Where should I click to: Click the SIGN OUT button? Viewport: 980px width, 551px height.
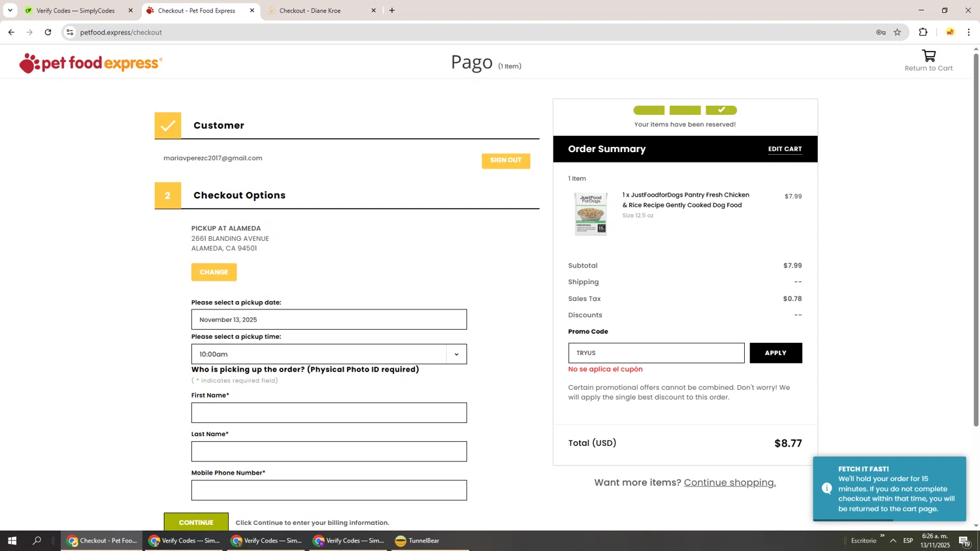(x=506, y=161)
